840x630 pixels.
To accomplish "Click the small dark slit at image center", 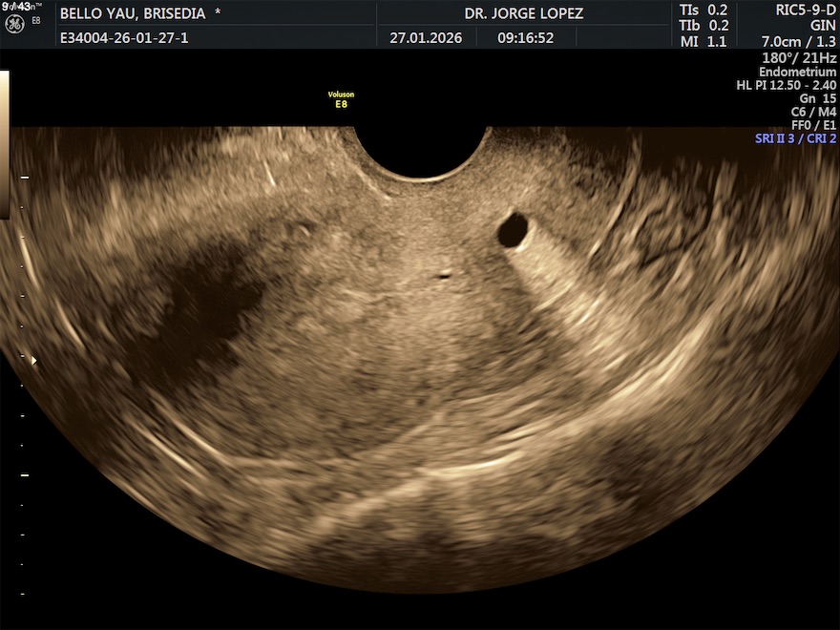I will point(441,277).
